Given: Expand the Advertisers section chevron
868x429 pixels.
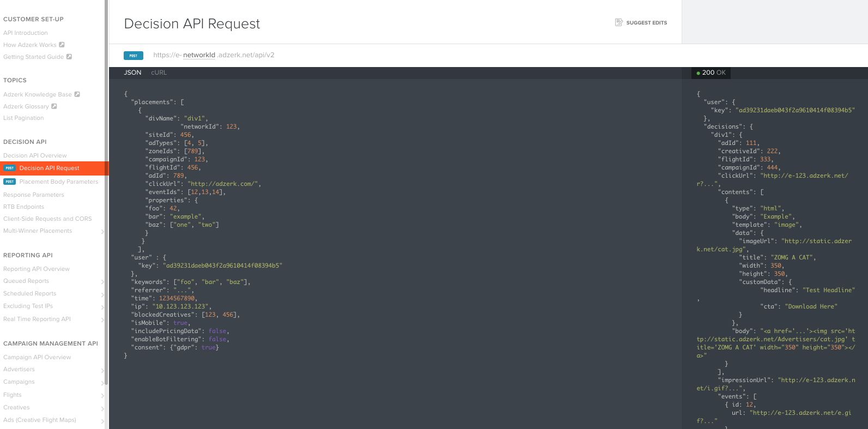Looking at the screenshot, I should 102,370.
